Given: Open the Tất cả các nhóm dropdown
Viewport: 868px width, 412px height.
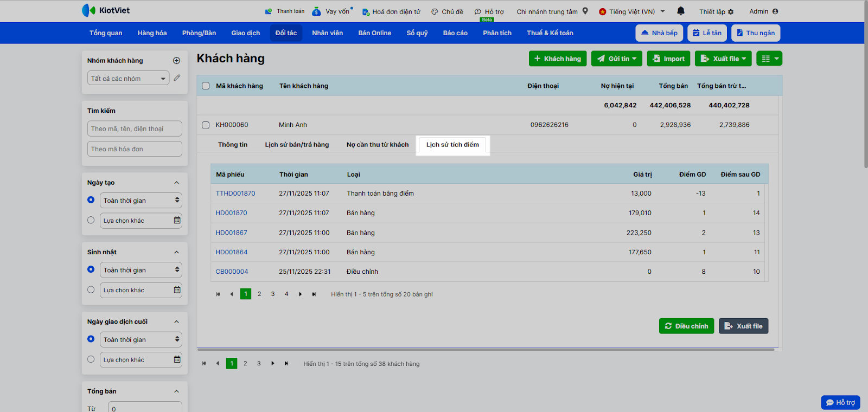Looking at the screenshot, I should 128,79.
